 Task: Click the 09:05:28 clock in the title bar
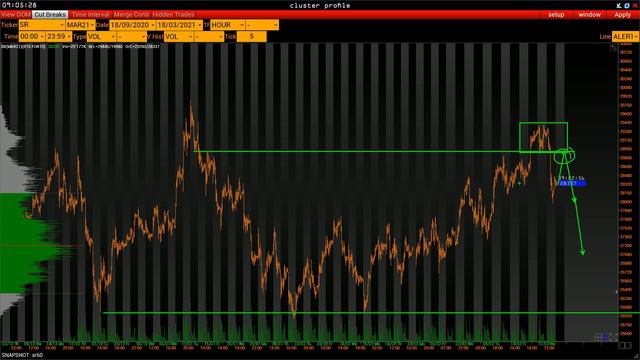click(19, 5)
